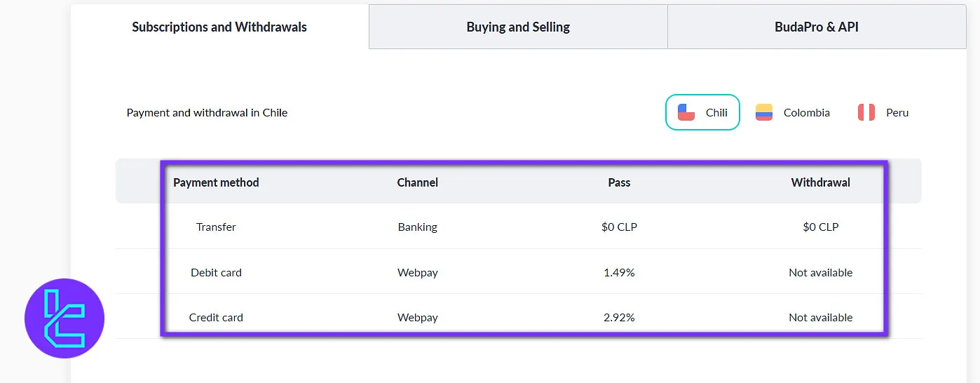Click the Withdrawal column header
The height and width of the screenshot is (383, 980).
pos(820,182)
